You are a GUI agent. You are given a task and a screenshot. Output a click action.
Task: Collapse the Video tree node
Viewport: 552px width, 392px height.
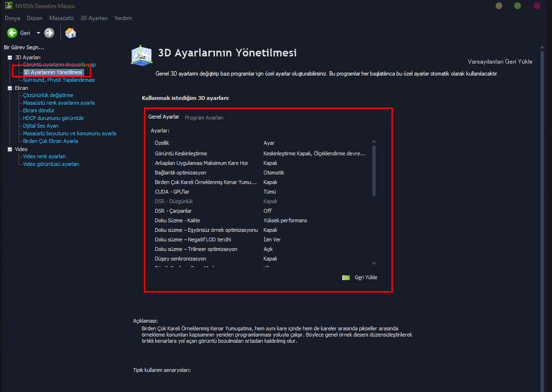10,149
